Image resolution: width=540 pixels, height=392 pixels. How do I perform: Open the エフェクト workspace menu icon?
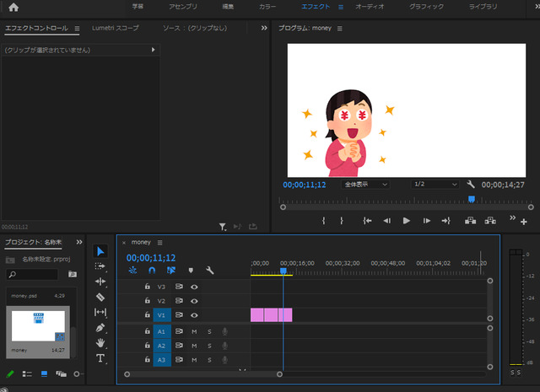(x=341, y=7)
